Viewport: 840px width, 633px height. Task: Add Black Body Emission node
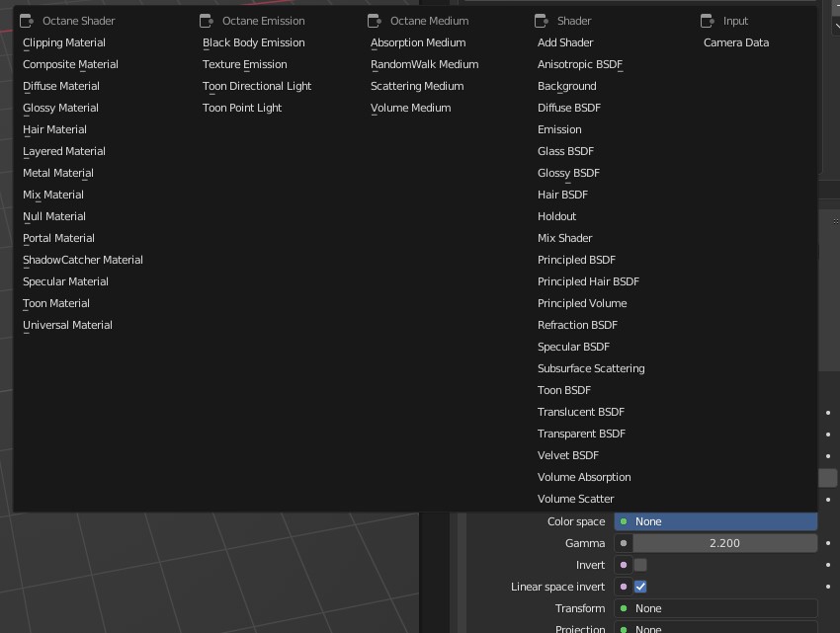pos(253,42)
